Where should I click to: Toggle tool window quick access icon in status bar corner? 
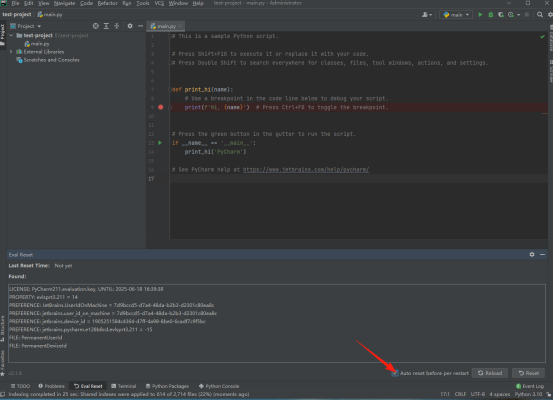(3, 394)
